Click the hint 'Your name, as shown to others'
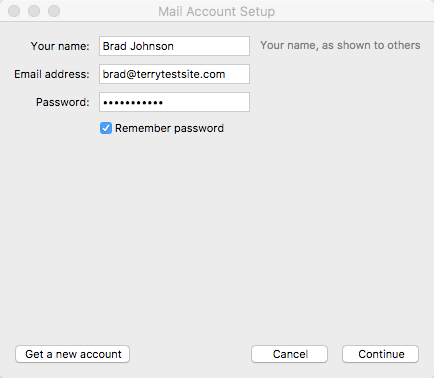 (340, 45)
